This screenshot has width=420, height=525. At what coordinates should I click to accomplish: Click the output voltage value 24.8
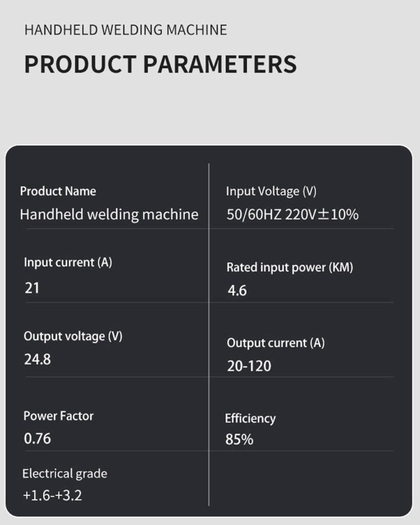(37, 359)
